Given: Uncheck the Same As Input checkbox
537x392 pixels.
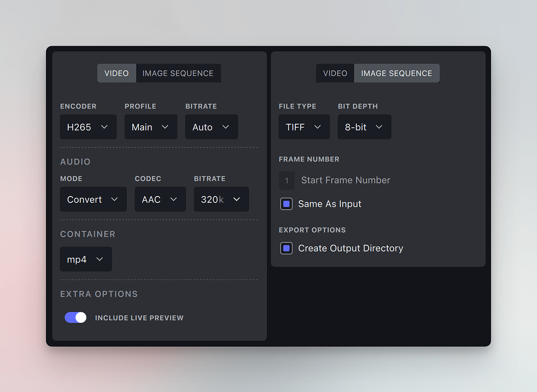Looking at the screenshot, I should click(286, 204).
